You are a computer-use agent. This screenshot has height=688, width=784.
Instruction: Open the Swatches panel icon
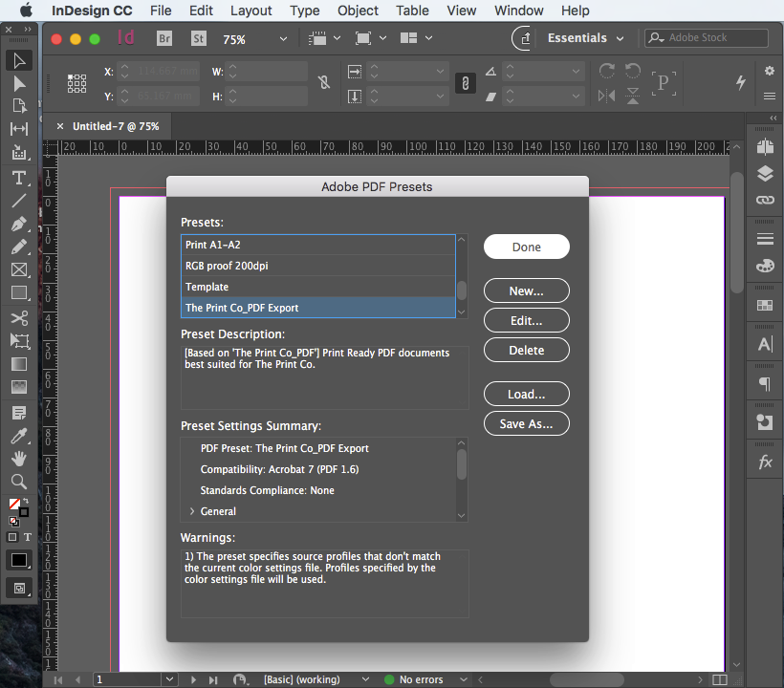(x=765, y=305)
